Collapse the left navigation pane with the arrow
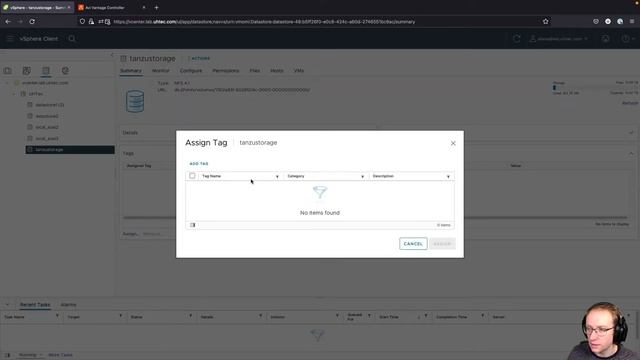Viewport: 640px width, 360px height. pos(112,55)
